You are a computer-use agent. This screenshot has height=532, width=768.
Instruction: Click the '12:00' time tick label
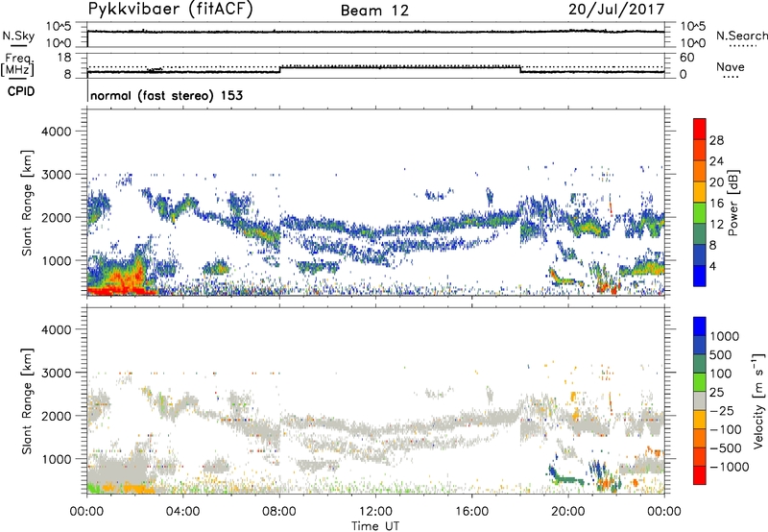(x=375, y=512)
